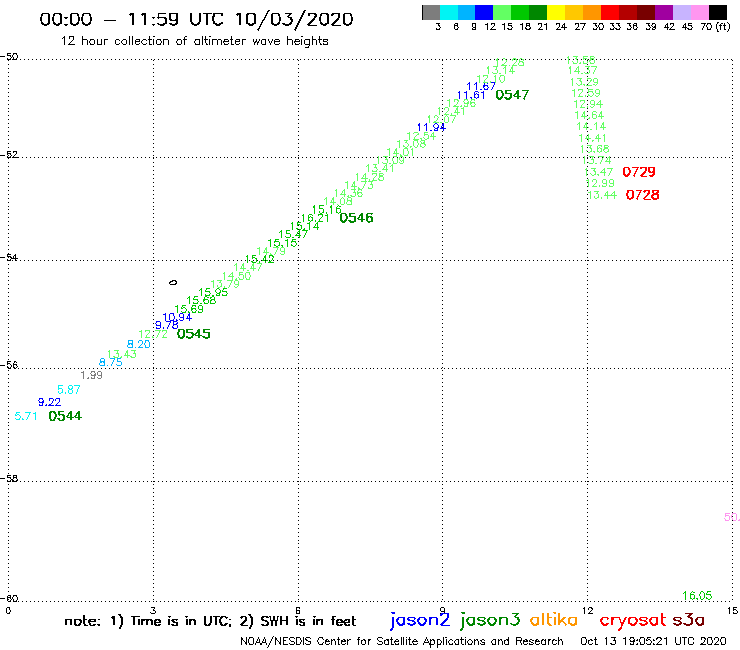Viewport: 740px width, 650px height.
Task: Click the 0545 pass time label
Action: (x=193, y=334)
